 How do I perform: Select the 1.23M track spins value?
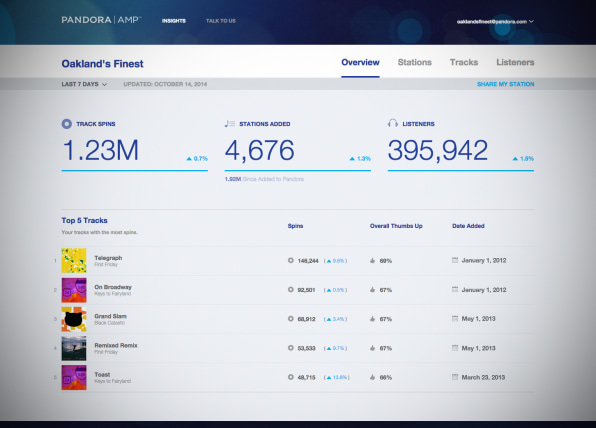pos(100,151)
